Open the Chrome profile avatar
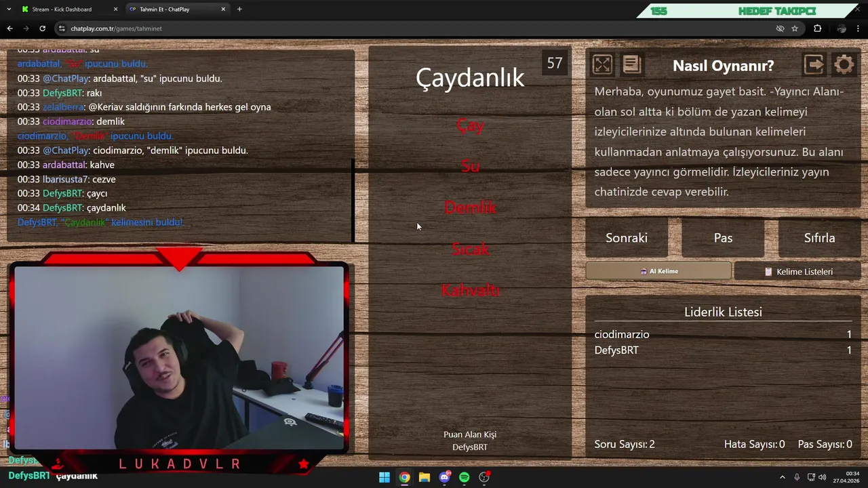Viewport: 868px width, 488px height. (842, 28)
